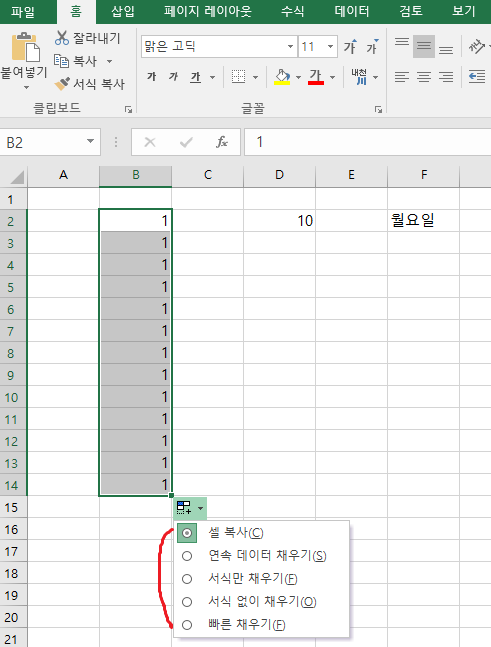The height and width of the screenshot is (647, 491).
Task: Center text horizontally
Action: coord(424,77)
